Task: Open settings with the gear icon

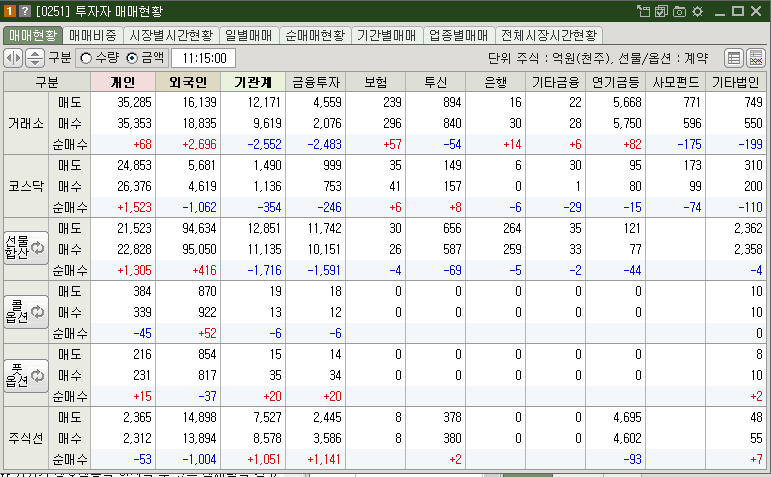Action: coord(697,11)
